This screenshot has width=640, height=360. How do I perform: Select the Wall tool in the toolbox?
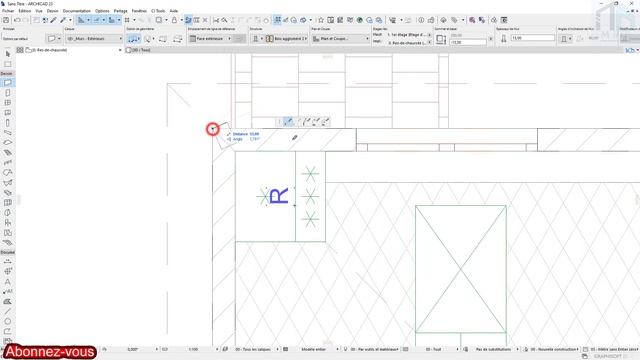point(8,83)
